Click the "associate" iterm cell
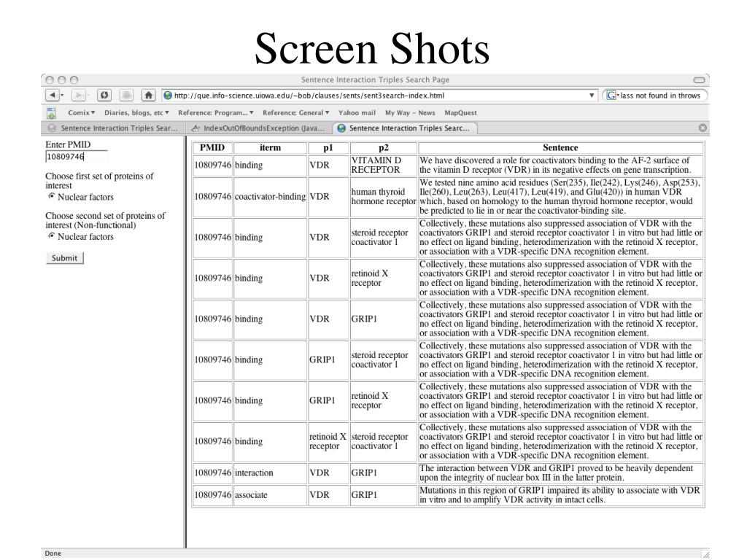Image resolution: width=747 pixels, height=560 pixels. pyautogui.click(x=270, y=495)
